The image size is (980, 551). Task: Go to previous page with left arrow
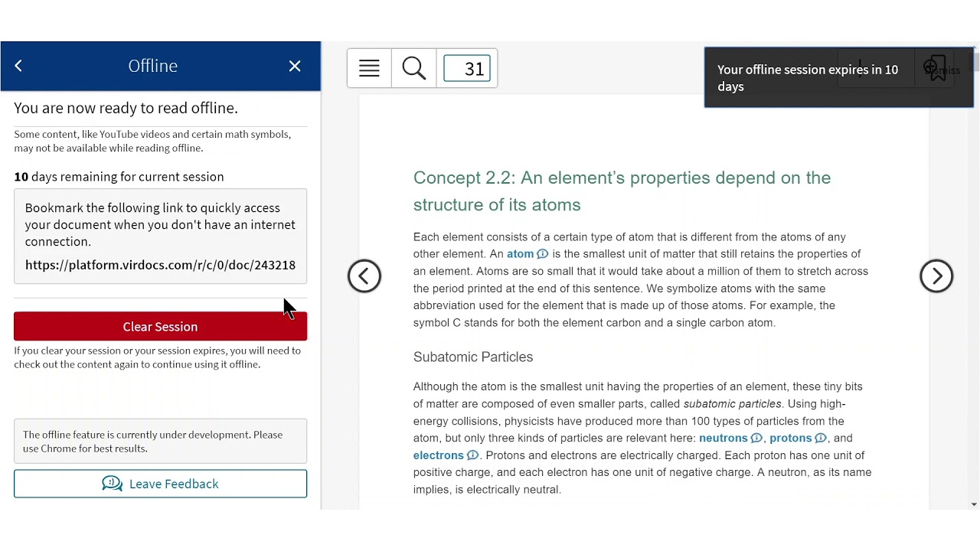coord(364,276)
